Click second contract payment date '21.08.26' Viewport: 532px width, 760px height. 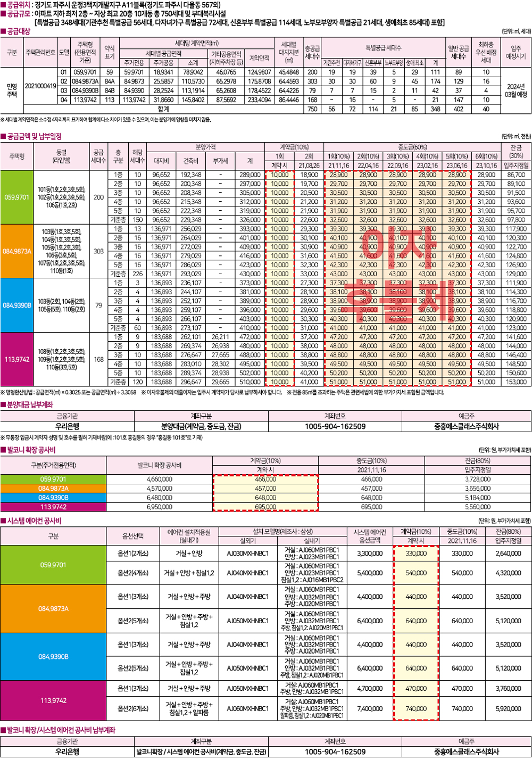coord(309,166)
